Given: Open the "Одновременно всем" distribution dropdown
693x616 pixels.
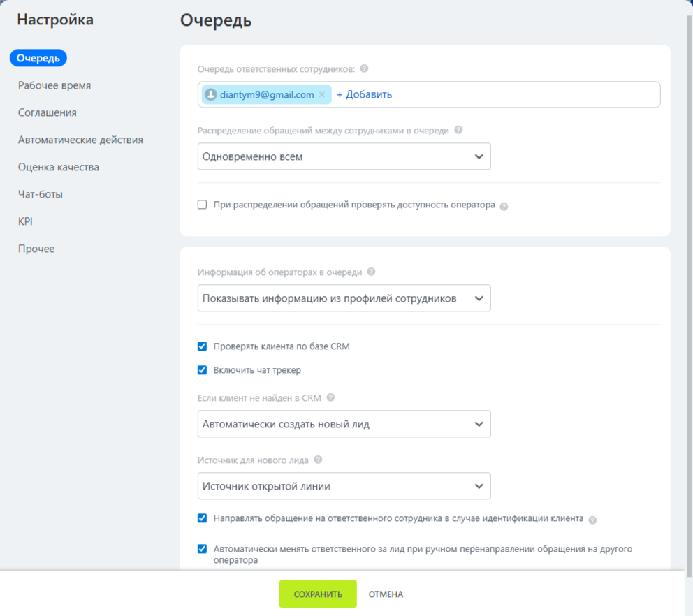Looking at the screenshot, I should click(x=344, y=156).
